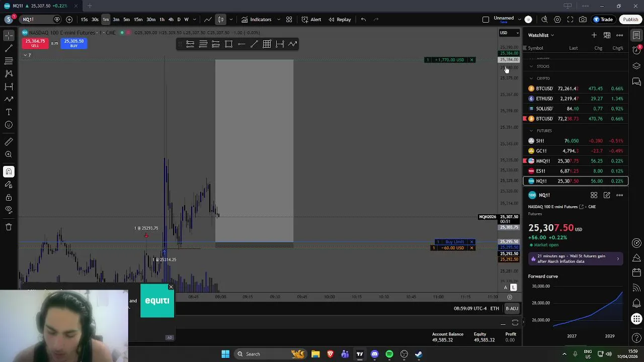Switch to the 4h timeframe

[x=171, y=20]
